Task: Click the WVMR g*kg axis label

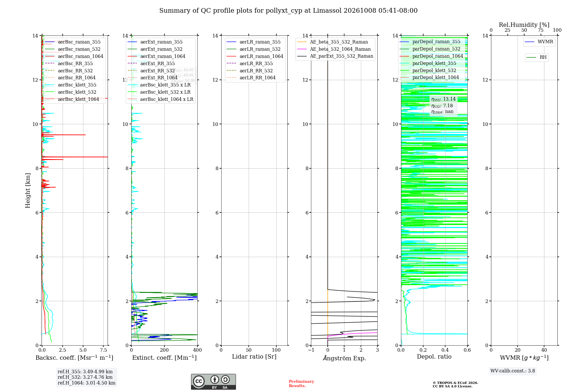Action: [524, 358]
